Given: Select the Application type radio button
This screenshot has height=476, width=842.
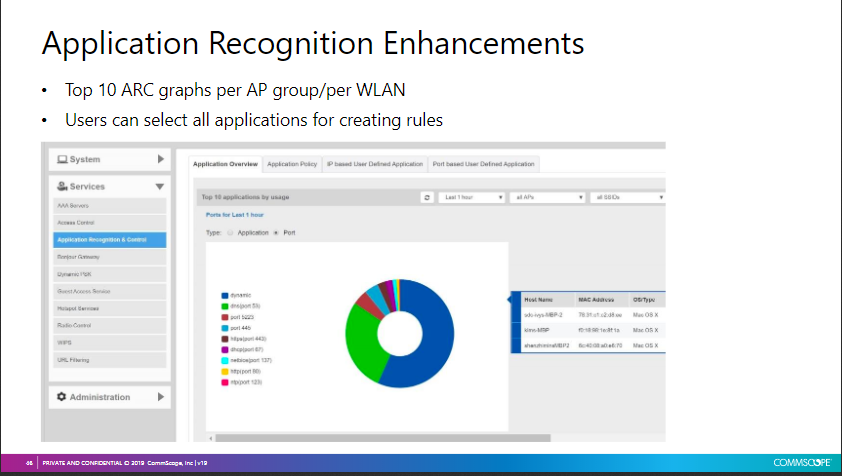Looking at the screenshot, I should point(231,232).
